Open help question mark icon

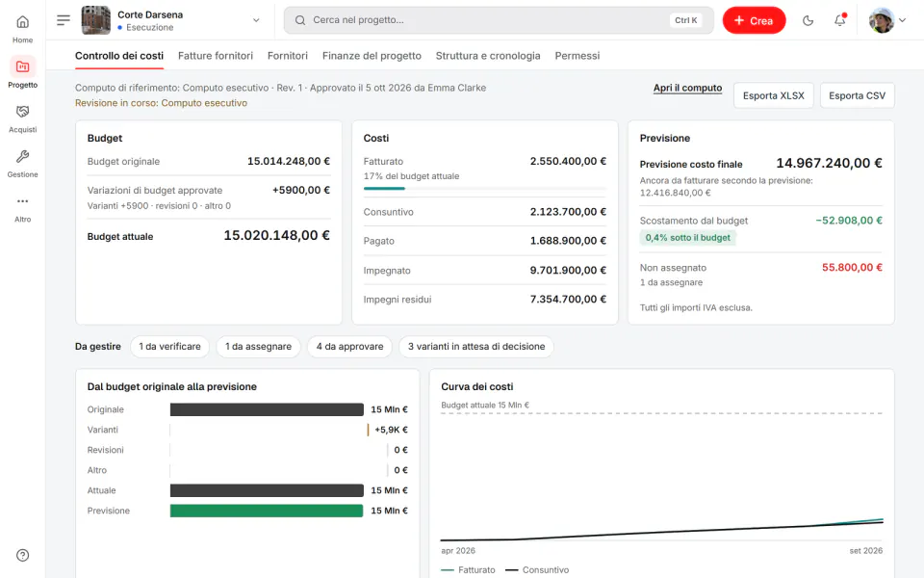[22, 555]
